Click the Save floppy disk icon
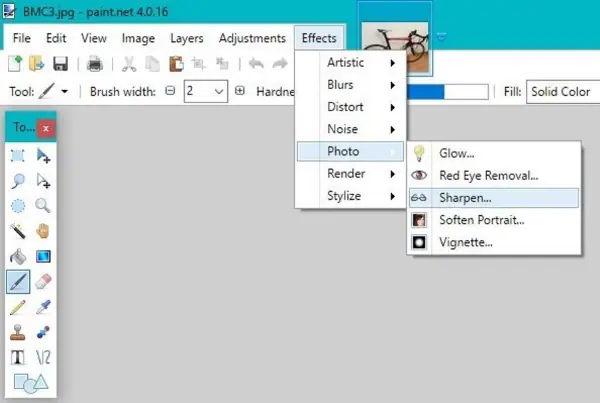This screenshot has height=403, width=600. coord(60,64)
